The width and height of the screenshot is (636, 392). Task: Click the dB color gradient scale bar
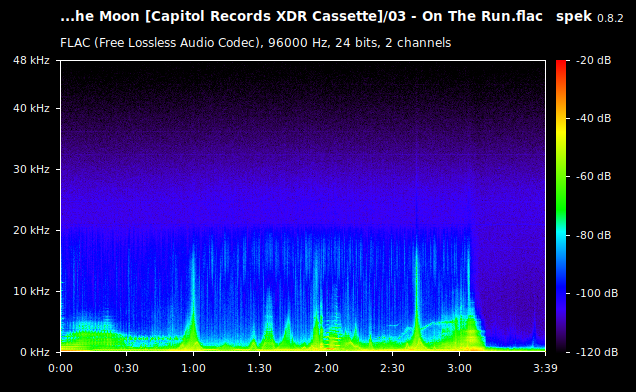click(561, 206)
